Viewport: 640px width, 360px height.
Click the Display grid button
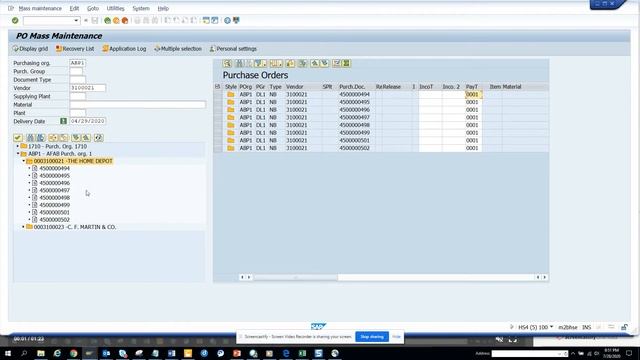click(30, 49)
